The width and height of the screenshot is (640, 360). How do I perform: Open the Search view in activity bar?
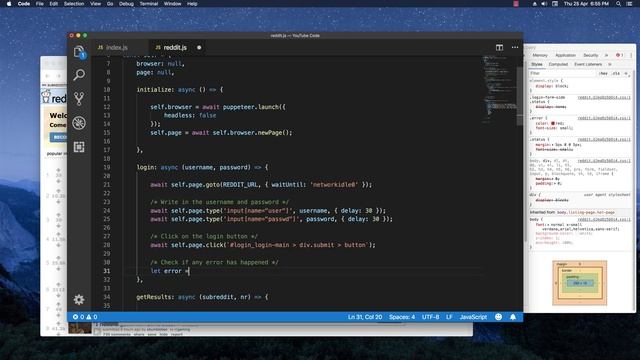point(79,75)
